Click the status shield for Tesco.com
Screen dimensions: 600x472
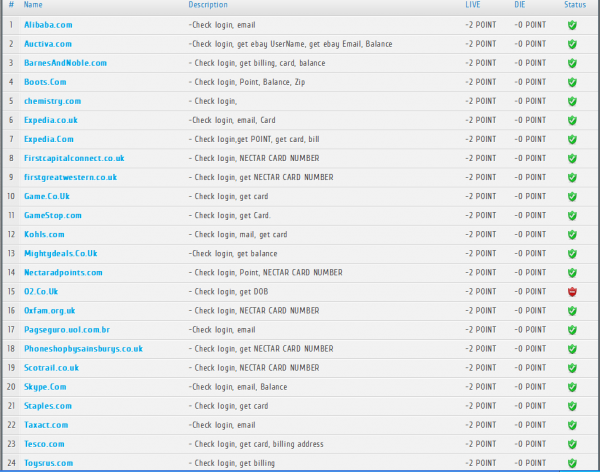click(x=572, y=444)
